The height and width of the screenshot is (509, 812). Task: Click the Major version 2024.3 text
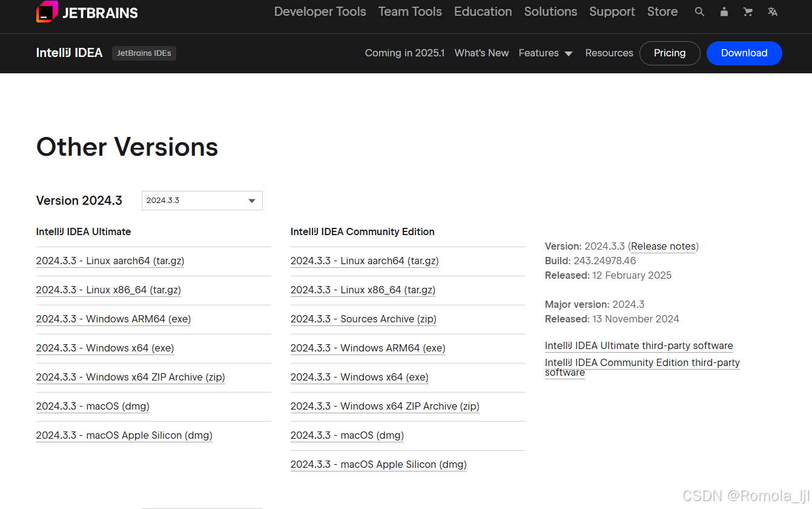(x=595, y=305)
